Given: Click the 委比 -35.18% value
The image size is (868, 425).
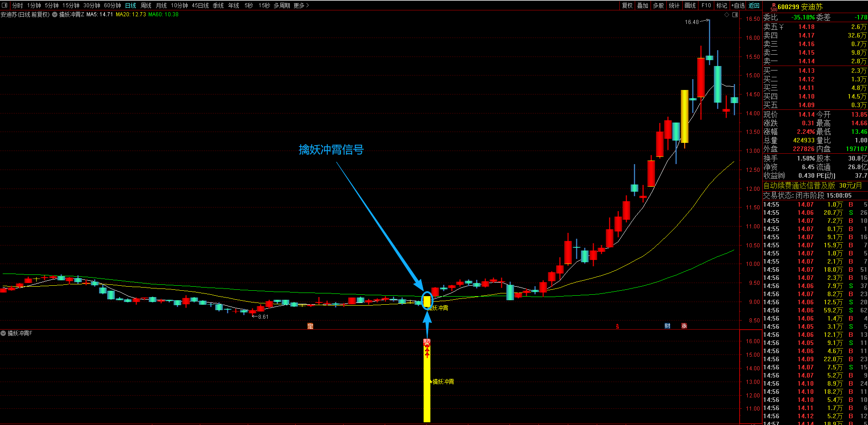Looking at the screenshot, I should [803, 18].
